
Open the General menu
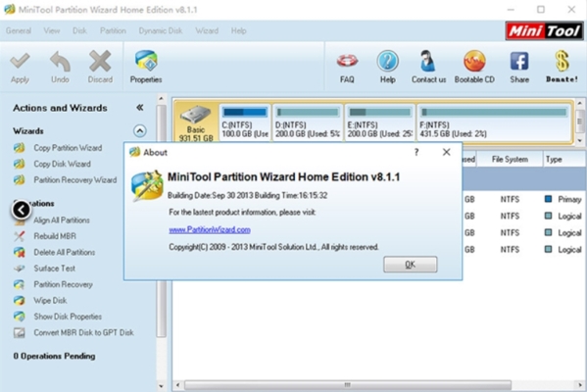click(19, 30)
